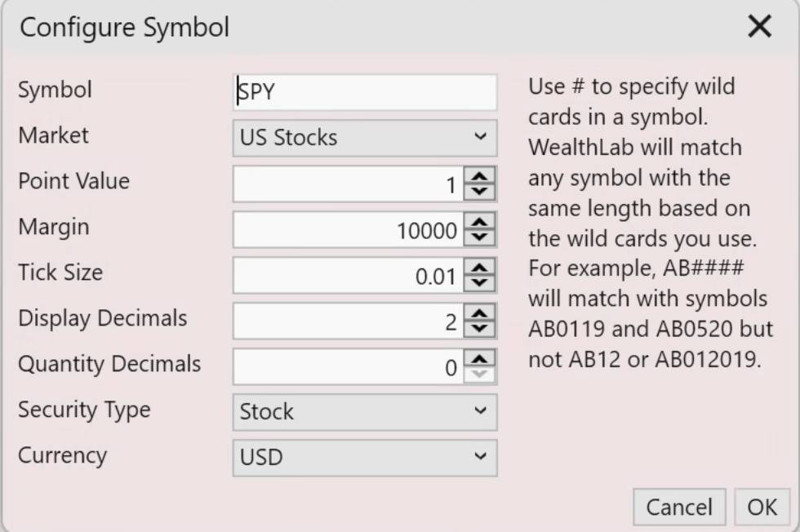
Task: Raise Tick Size with up arrow
Action: coord(480,268)
